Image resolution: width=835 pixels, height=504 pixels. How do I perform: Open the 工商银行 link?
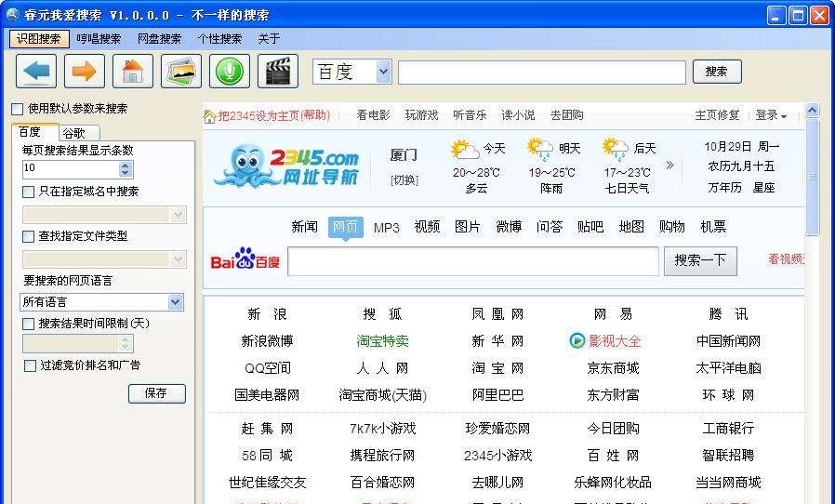[728, 429]
